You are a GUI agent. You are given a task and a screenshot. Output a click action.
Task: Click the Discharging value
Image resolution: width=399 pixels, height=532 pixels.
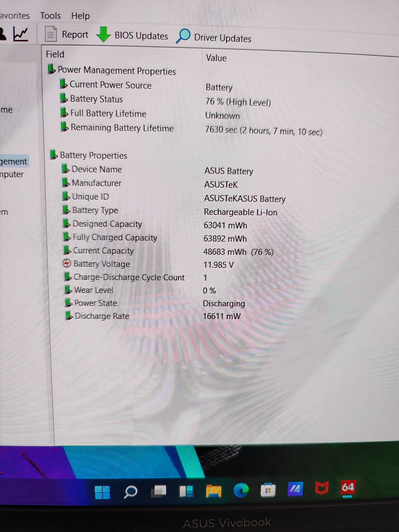(224, 304)
